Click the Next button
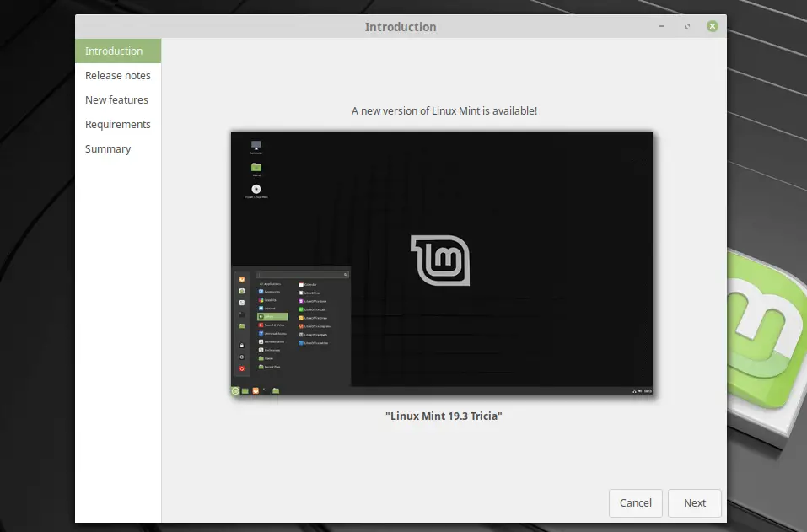The image size is (807, 532). [694, 502]
